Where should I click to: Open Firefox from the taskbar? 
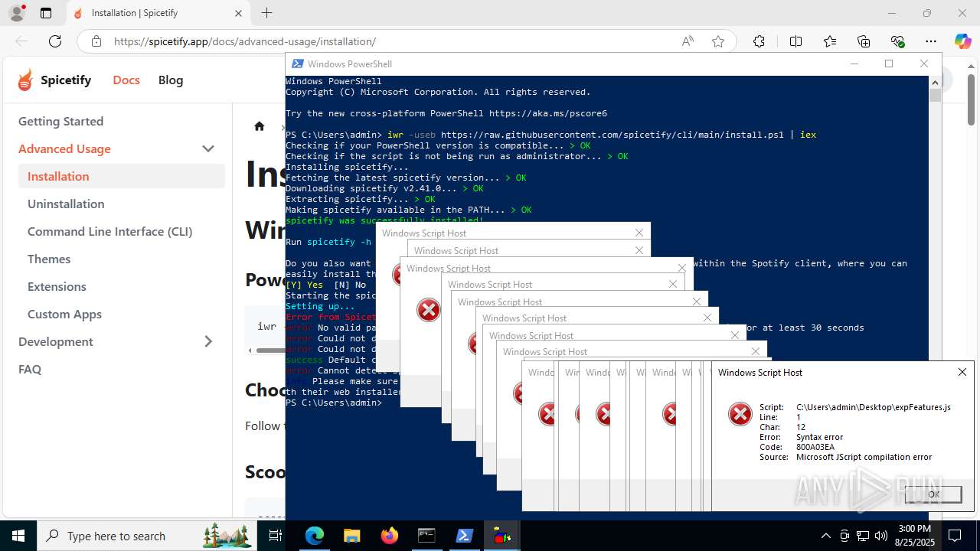pos(389,536)
